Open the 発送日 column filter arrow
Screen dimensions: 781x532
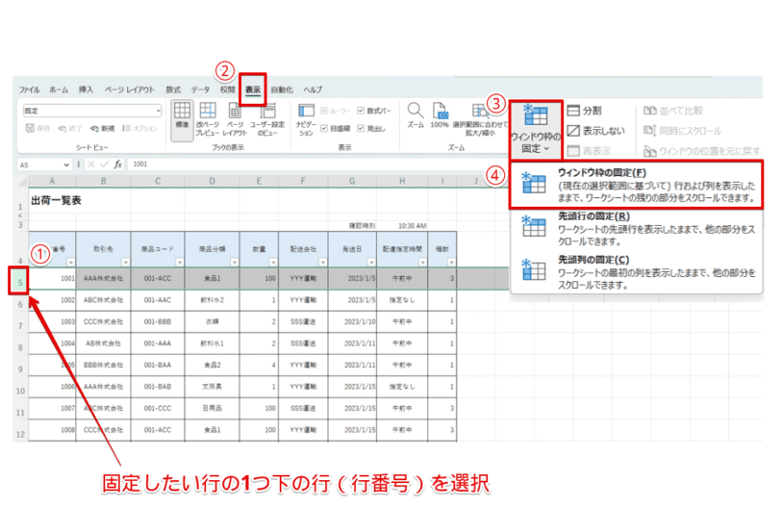pos(371,262)
